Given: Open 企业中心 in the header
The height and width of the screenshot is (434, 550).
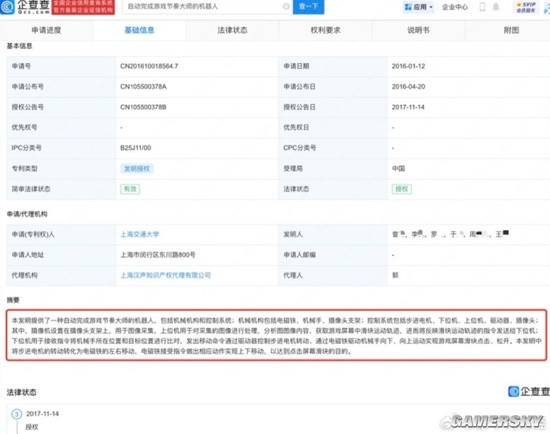Looking at the screenshot, I should (455, 7).
